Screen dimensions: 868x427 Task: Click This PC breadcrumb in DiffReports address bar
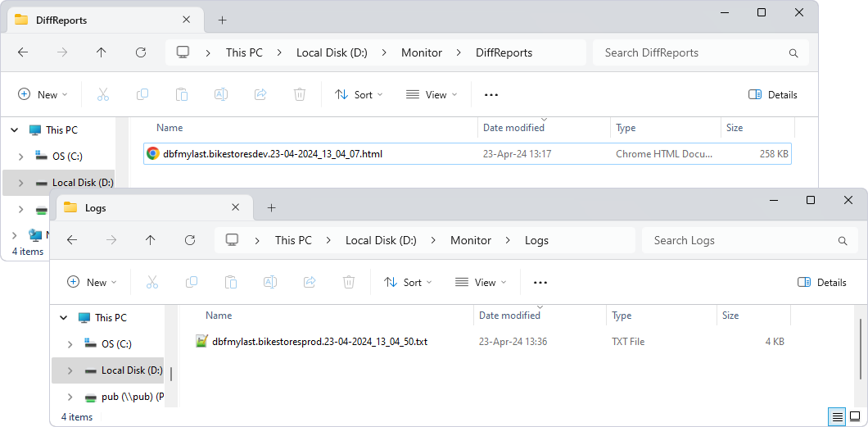[x=244, y=52]
